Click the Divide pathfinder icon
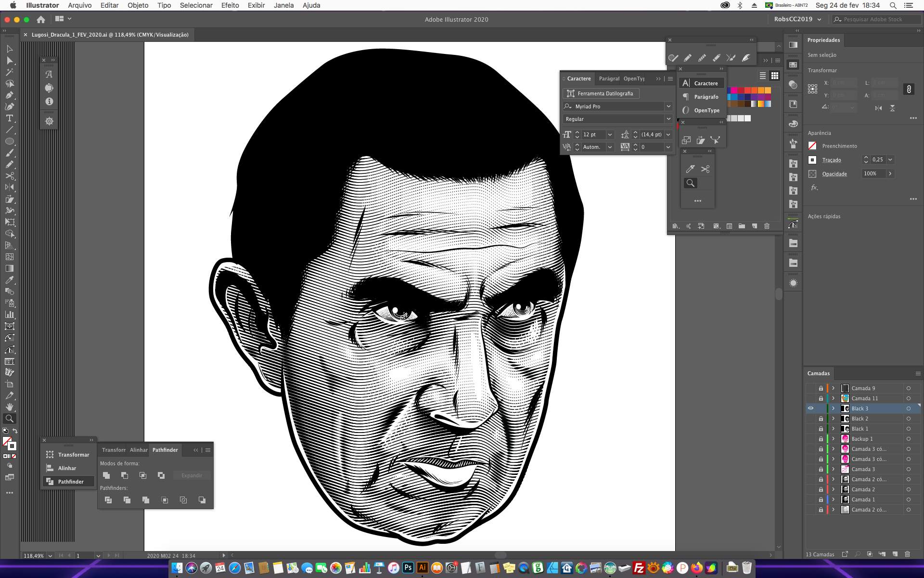The width and height of the screenshot is (924, 578). (x=108, y=500)
